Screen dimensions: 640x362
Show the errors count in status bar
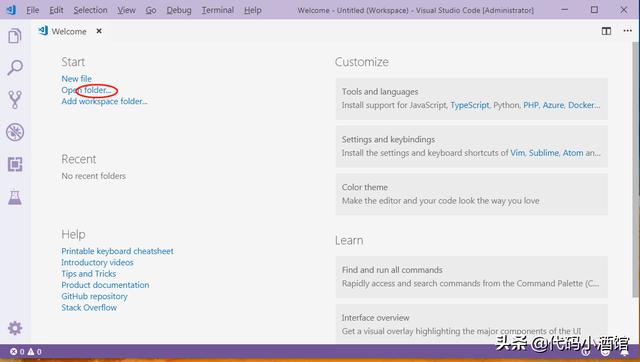17,351
